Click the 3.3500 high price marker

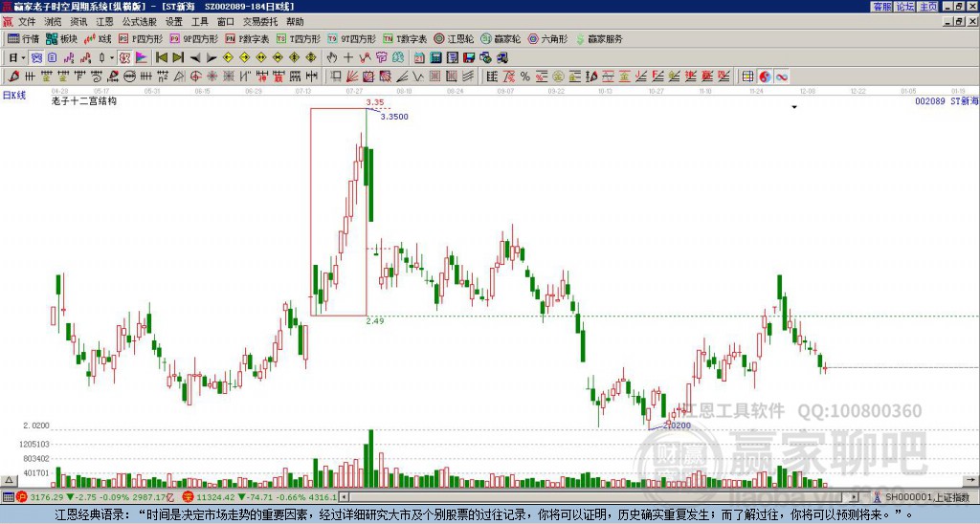tap(394, 117)
